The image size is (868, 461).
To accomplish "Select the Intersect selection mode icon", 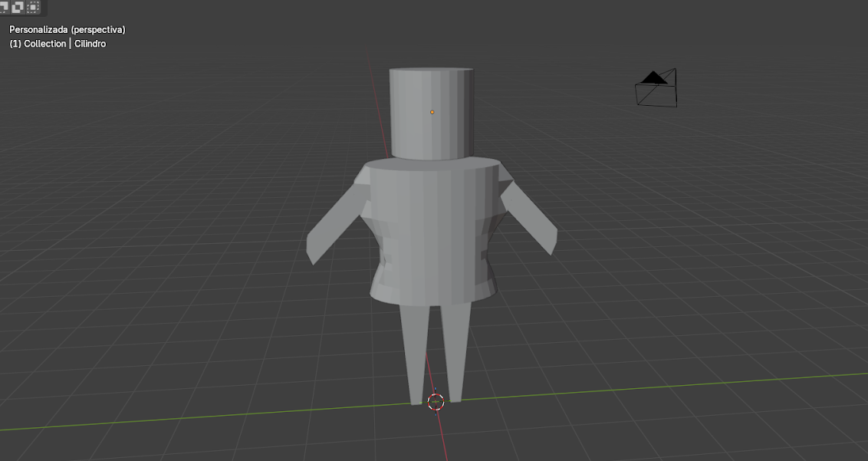I will (34, 7).
